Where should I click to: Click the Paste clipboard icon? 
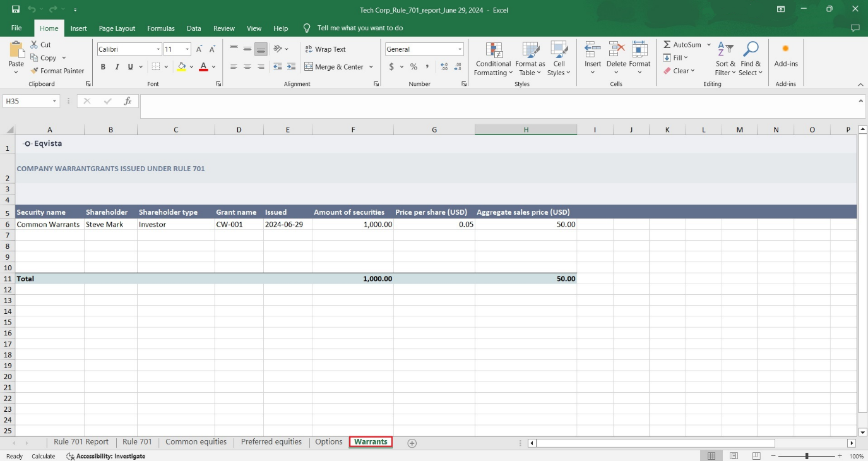[16, 49]
